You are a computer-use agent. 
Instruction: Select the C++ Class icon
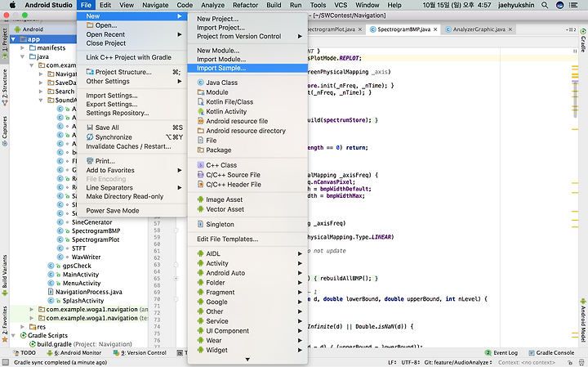click(201, 165)
